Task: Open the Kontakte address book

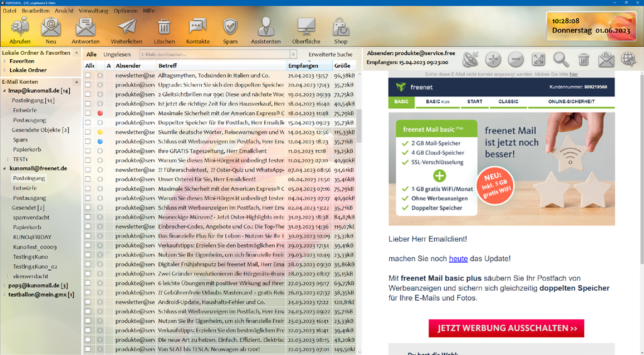Action: [x=197, y=31]
